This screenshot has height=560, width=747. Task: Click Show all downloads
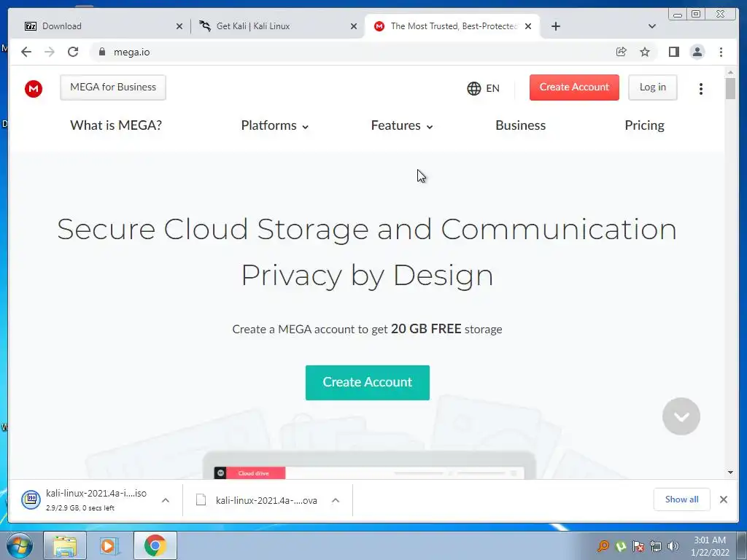(682, 499)
